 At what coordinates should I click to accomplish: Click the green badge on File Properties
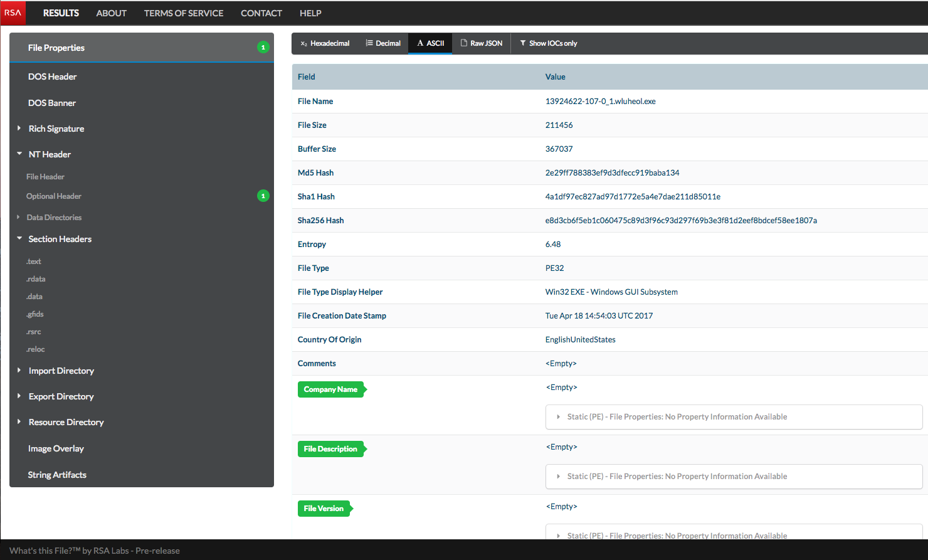point(263,47)
